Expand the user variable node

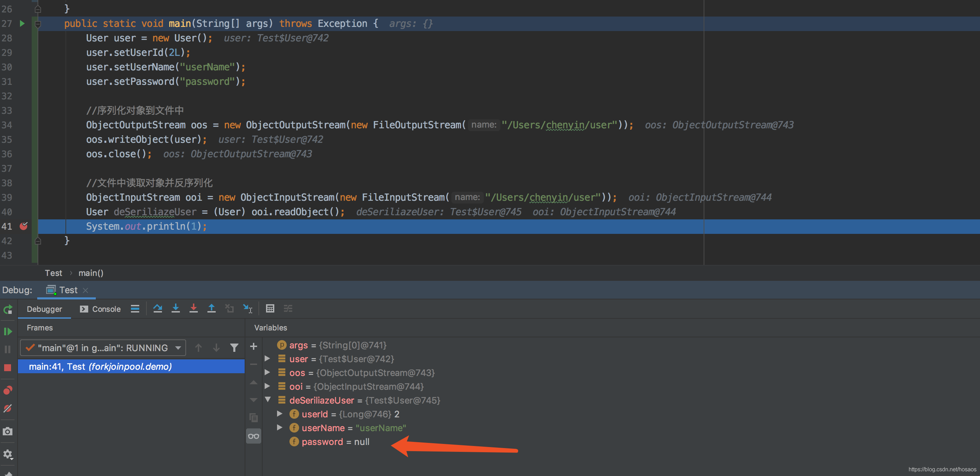click(267, 359)
